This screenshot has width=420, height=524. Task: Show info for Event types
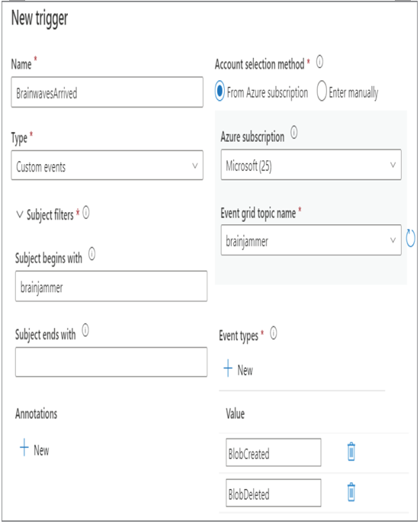(x=274, y=333)
